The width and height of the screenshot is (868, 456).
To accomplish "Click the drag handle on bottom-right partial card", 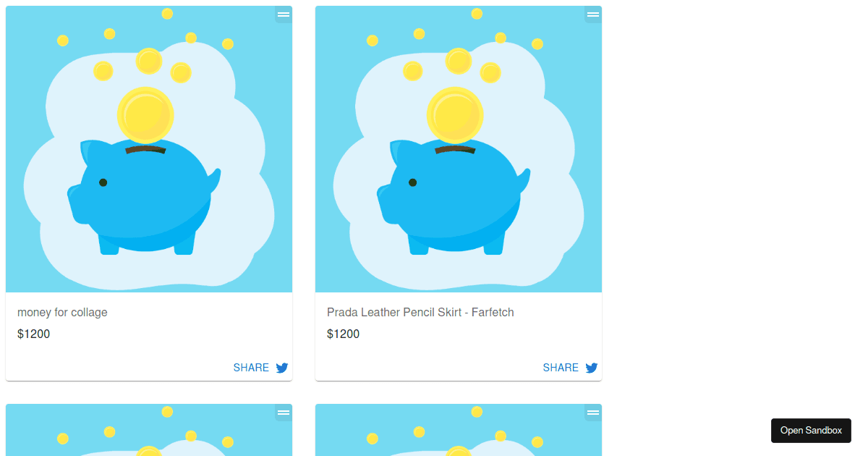I will (593, 413).
